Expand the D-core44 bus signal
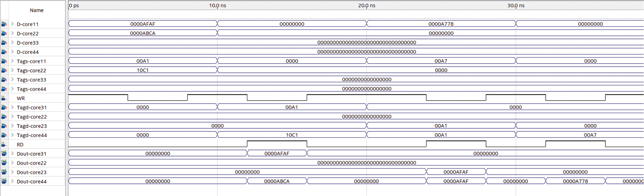The height and width of the screenshot is (196, 644). click(x=13, y=52)
